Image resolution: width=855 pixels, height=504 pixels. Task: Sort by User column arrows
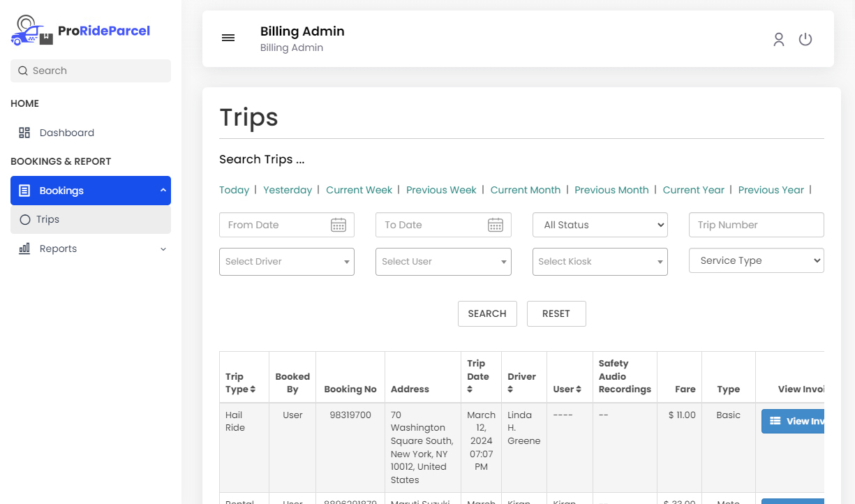point(579,390)
